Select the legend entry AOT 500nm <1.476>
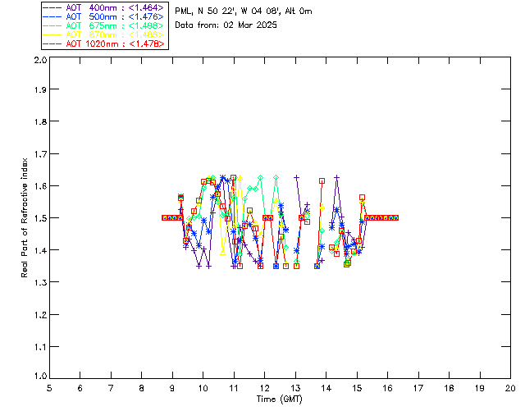 [103, 16]
